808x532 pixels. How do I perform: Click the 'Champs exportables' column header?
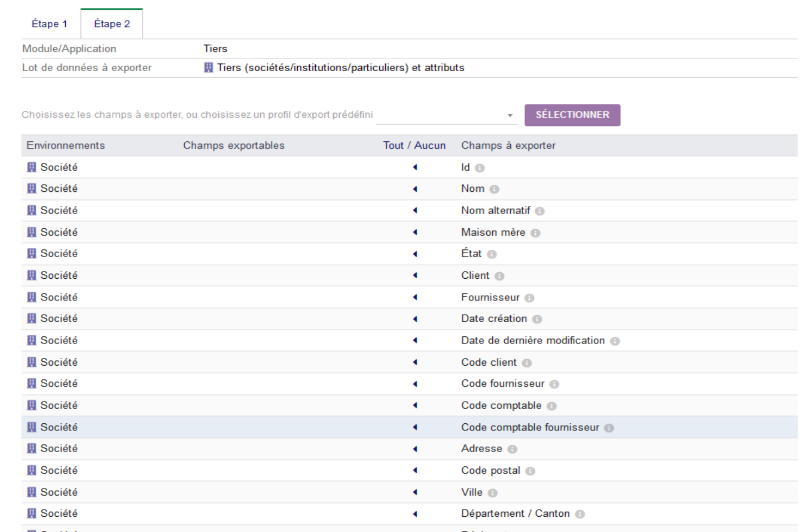pos(234,146)
